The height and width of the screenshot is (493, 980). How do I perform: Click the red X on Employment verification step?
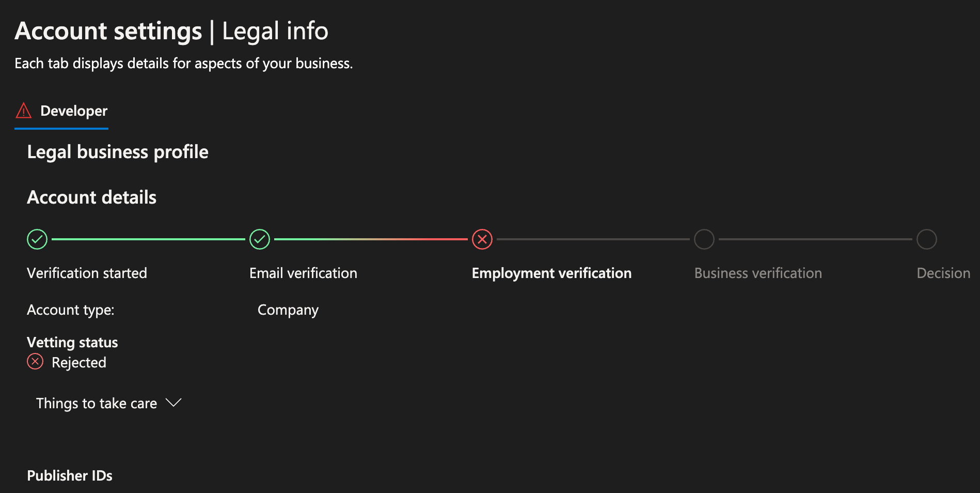pyautogui.click(x=482, y=239)
